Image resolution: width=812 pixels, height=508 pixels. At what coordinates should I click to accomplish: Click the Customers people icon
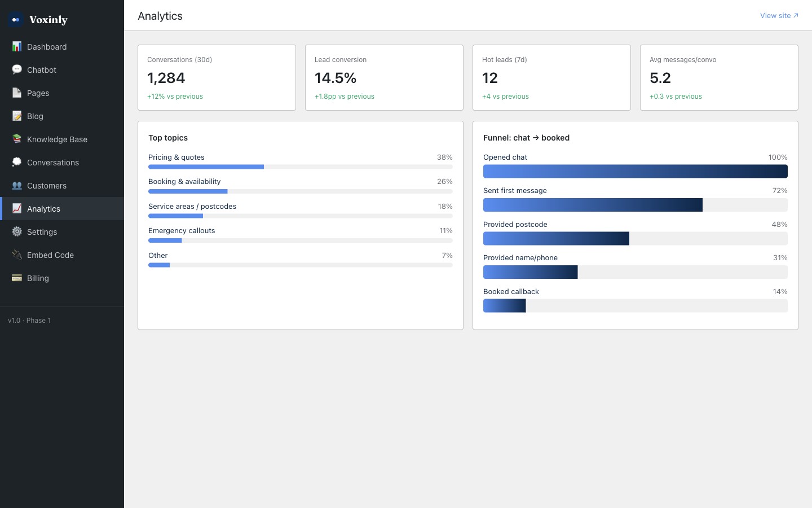coord(17,186)
